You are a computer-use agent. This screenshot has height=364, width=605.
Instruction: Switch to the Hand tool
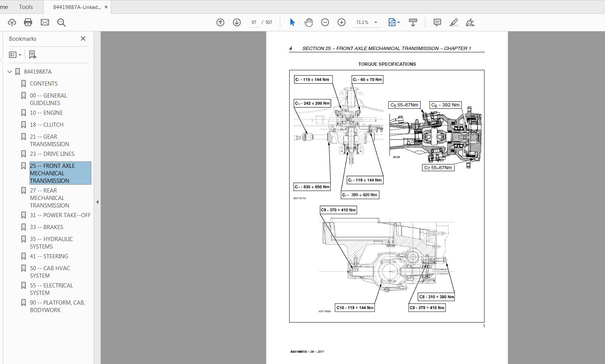[x=308, y=22]
